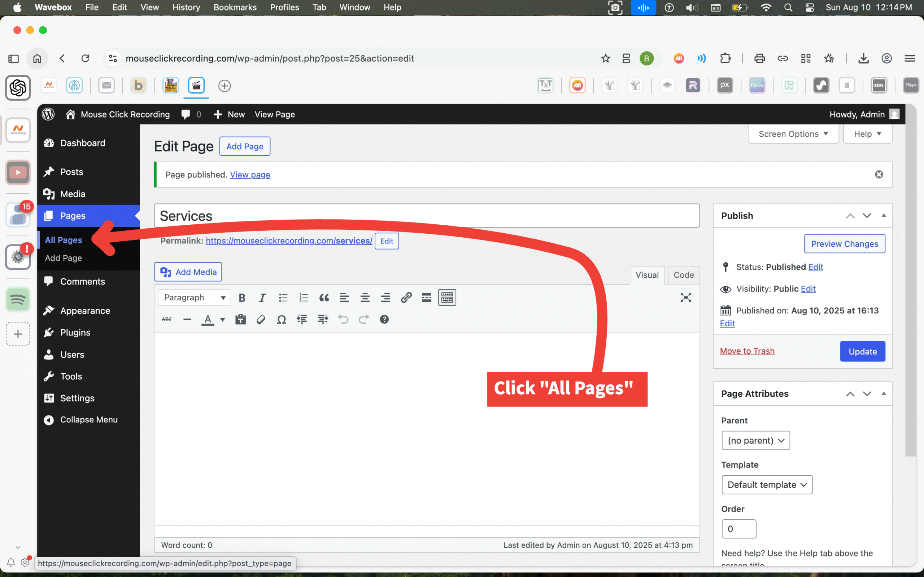
Task: Toggle italic text formatting
Action: click(x=262, y=298)
